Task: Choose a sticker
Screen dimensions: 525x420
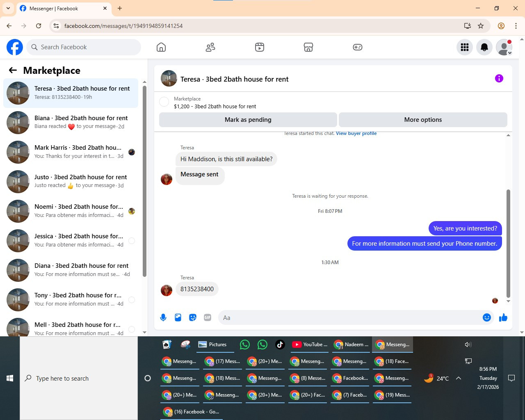Action: point(193,317)
